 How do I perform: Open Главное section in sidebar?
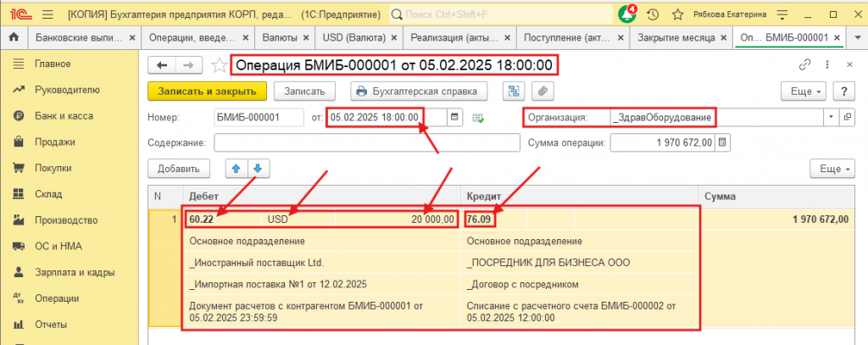pos(53,64)
